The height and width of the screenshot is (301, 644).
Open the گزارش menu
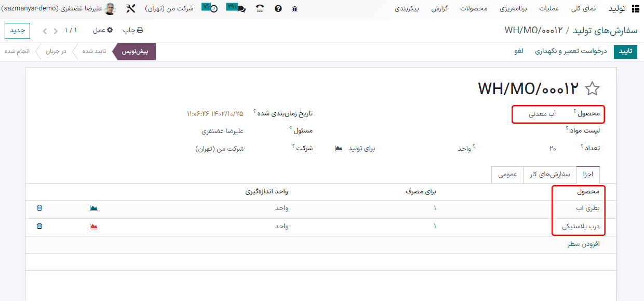point(440,9)
